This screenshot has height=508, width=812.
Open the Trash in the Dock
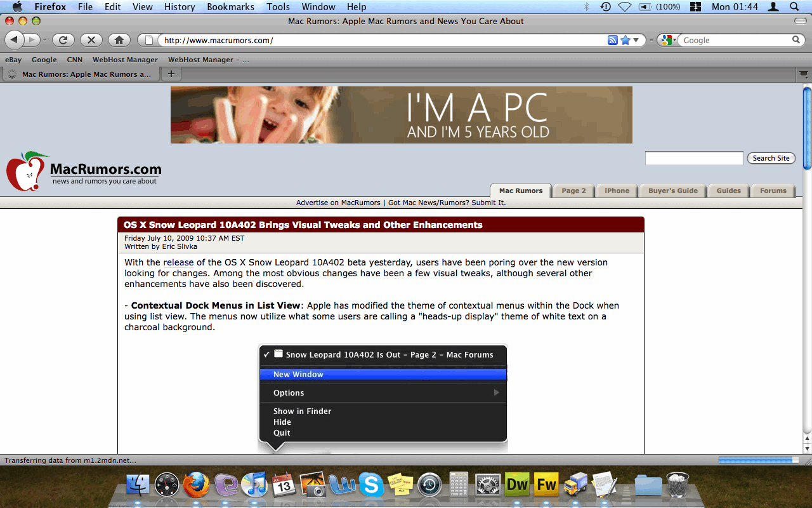pos(678,485)
